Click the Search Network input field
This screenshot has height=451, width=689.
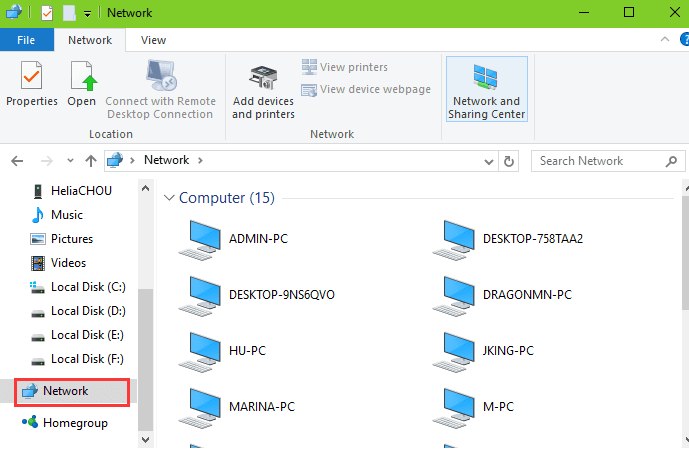[596, 161]
